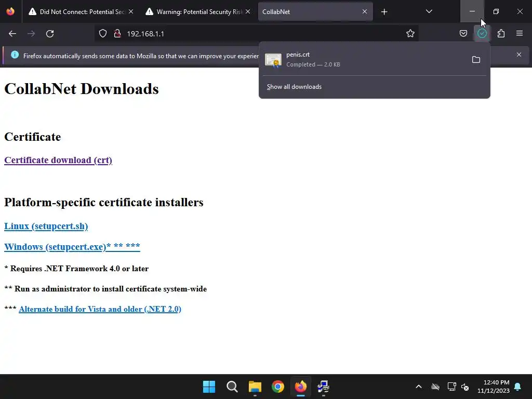The height and width of the screenshot is (399, 532).
Task: Show hidden system tray icons
Action: coord(419,387)
